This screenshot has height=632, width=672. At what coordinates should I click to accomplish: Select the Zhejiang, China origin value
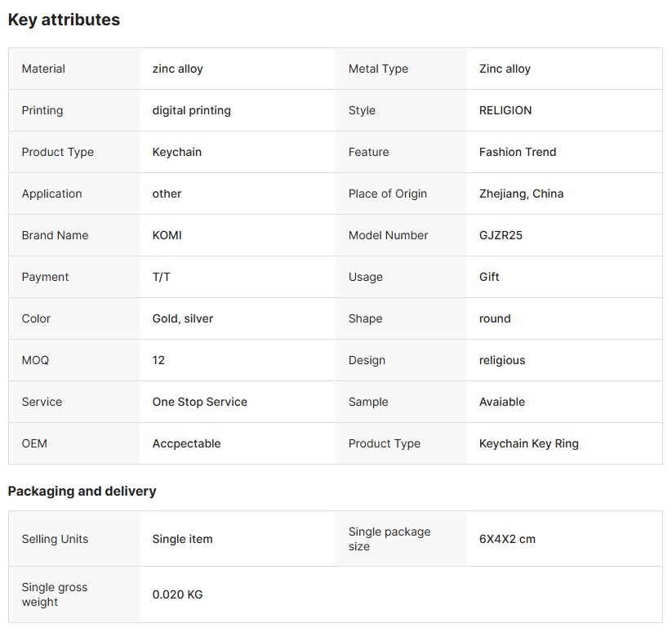click(x=521, y=194)
